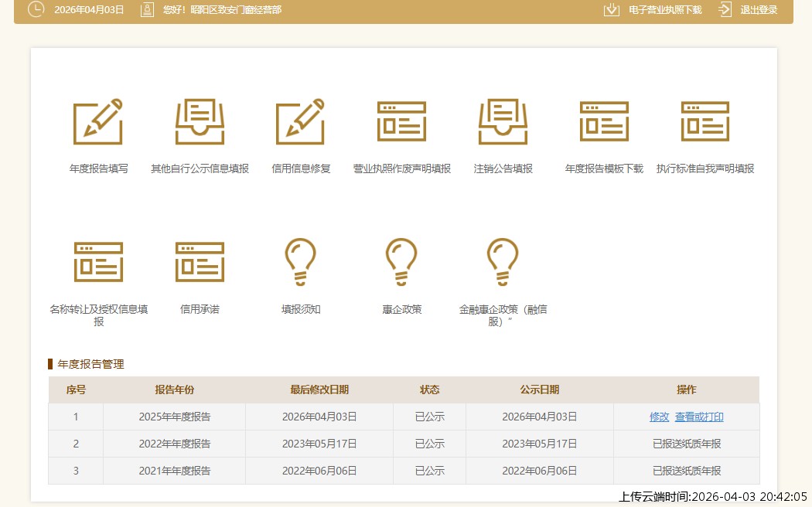Select 名称转让及授权信息填报 icon
This screenshot has height=507, width=812.
click(x=98, y=261)
